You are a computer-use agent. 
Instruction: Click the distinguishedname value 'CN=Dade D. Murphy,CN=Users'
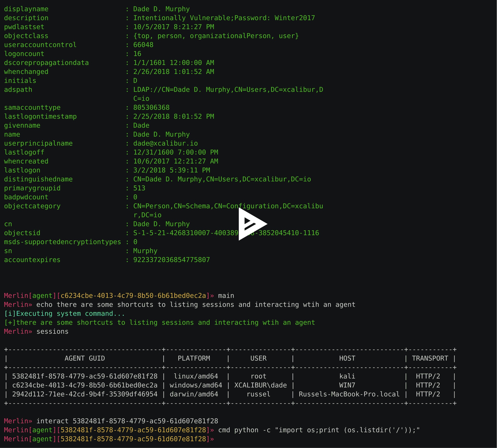[222, 179]
